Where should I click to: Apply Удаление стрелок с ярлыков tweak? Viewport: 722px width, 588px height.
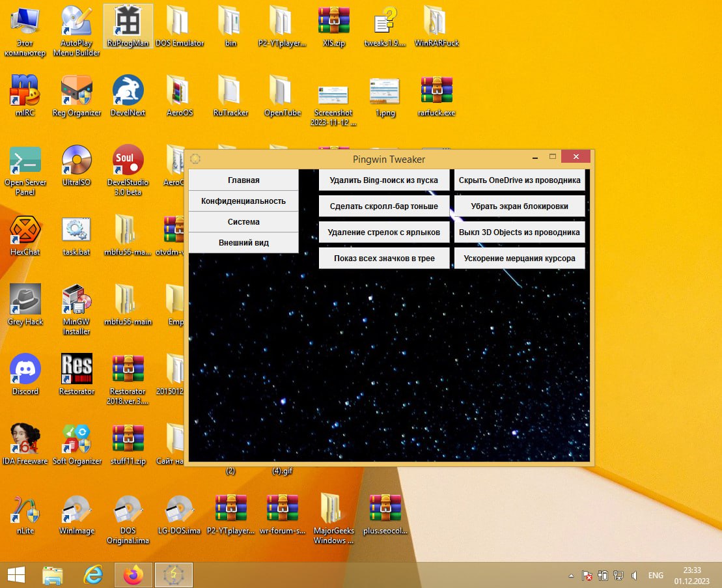tap(384, 232)
